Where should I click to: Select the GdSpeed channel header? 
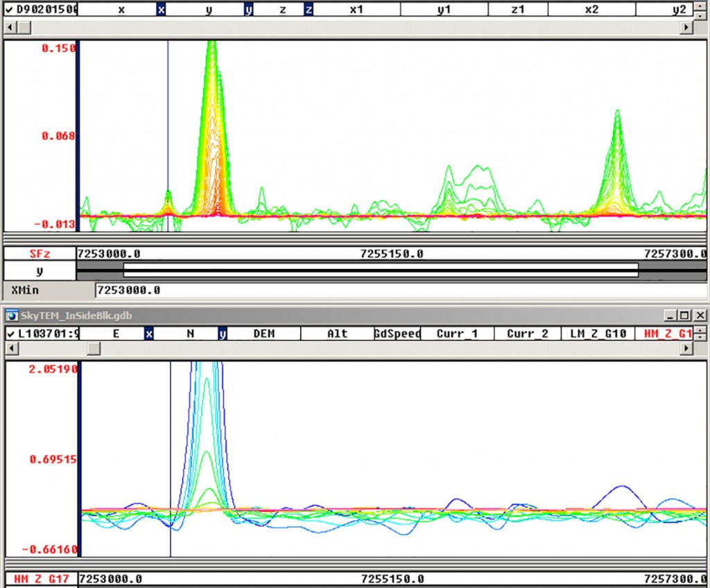[399, 334]
